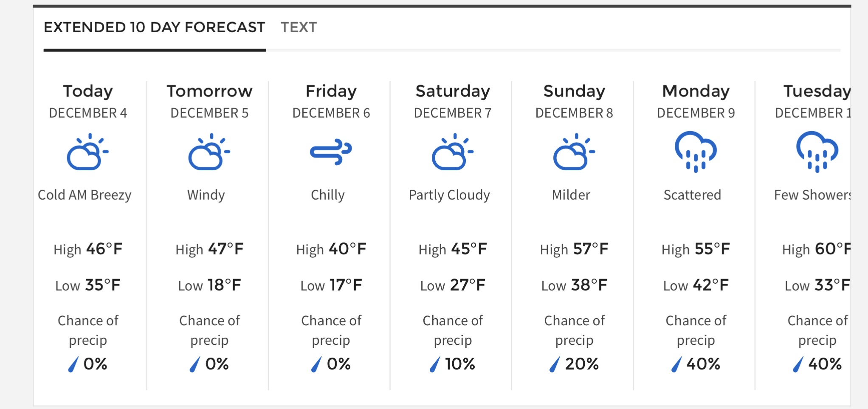Screen dimensions: 868x409
Task: Select the Extended 10 Day Forecast tab
Action: click(x=155, y=28)
